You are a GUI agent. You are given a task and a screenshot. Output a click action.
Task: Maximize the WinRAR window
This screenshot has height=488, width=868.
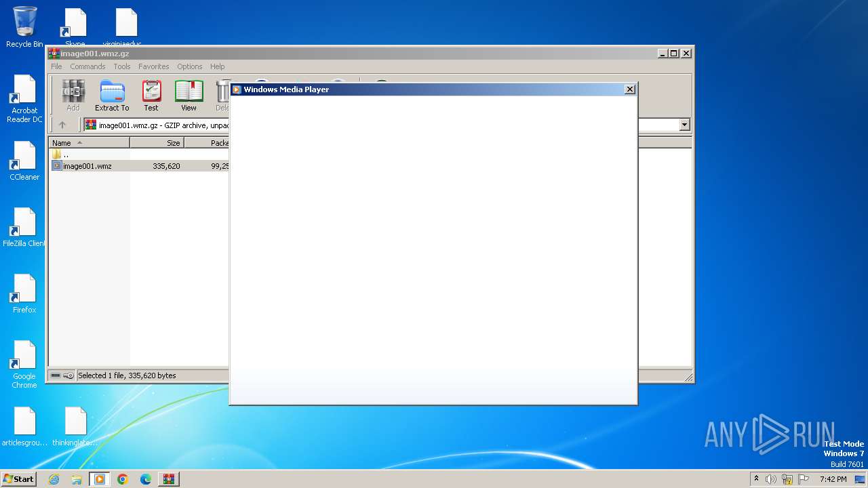point(673,53)
